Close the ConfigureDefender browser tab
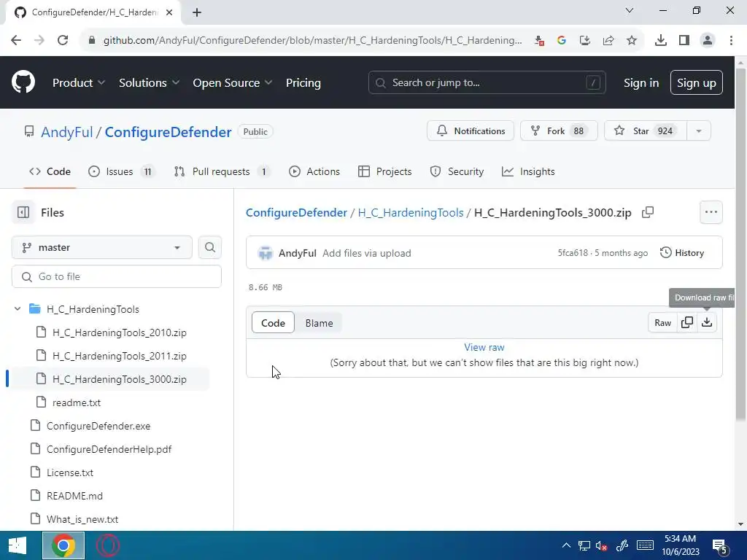Screen dimensions: 747x560 click(x=169, y=12)
